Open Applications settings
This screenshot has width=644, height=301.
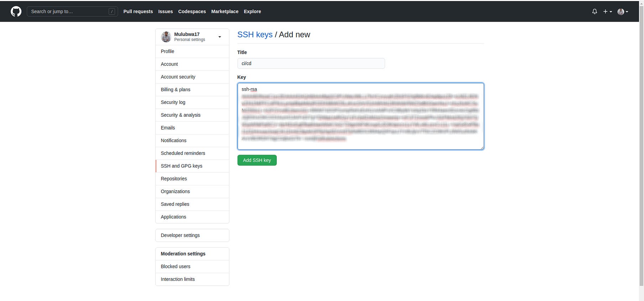[192, 217]
